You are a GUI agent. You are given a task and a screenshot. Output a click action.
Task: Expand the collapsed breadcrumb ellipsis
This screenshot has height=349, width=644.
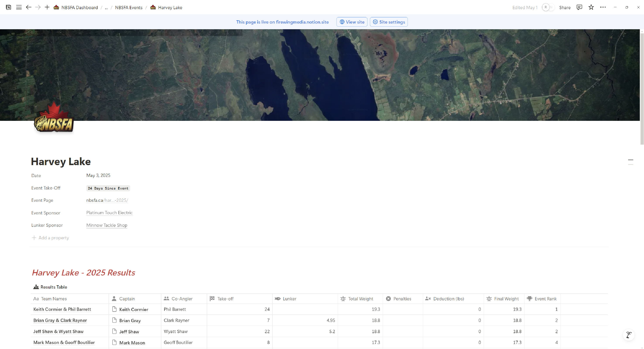click(106, 7)
